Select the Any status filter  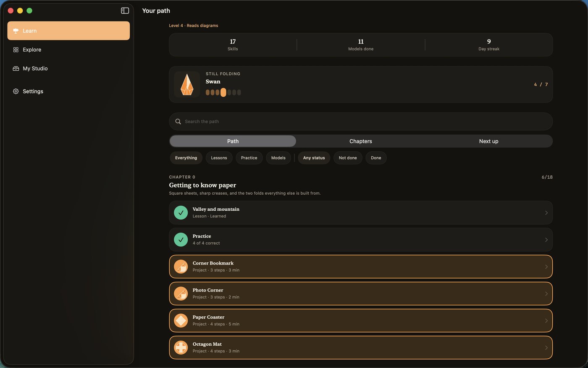(x=314, y=158)
